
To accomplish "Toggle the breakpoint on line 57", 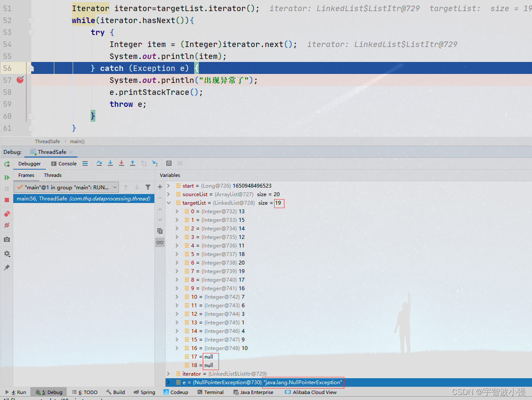I will click(20, 80).
